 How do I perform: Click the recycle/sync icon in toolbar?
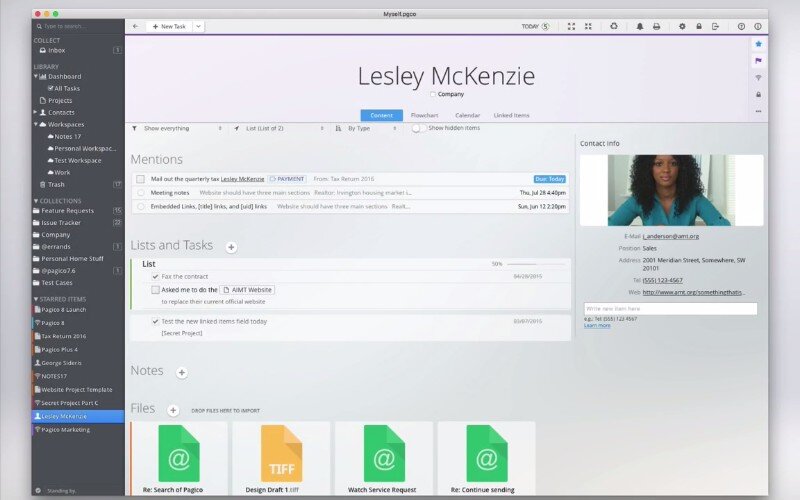tap(614, 26)
